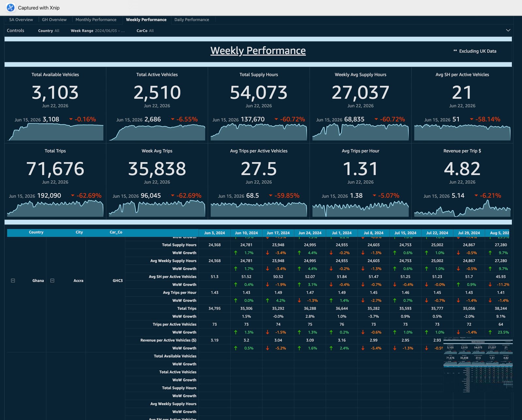Select Avg Trips per Active Vehicles 27.5
522x420 pixels.
point(259,169)
